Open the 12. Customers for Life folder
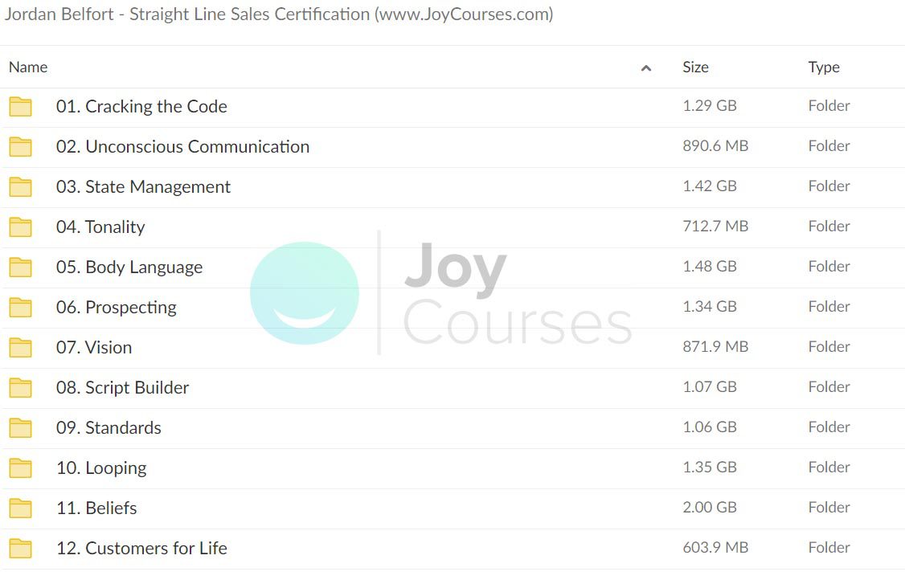 coord(141,548)
